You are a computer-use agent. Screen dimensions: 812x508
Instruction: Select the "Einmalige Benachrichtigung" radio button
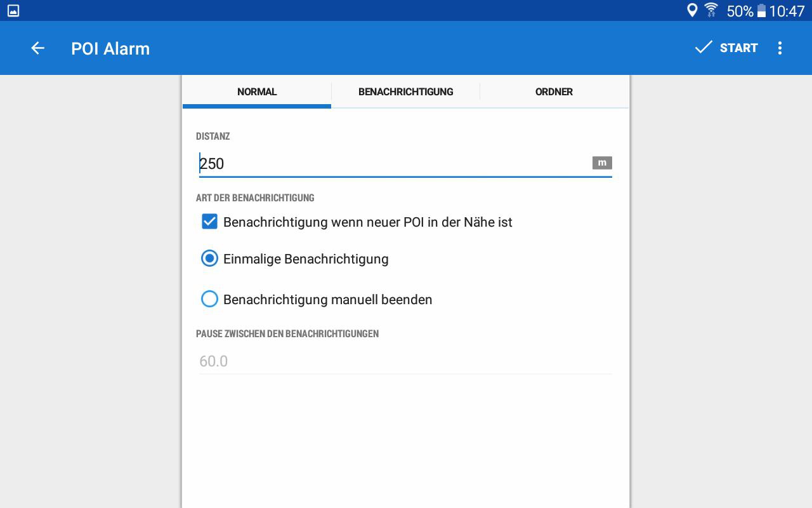209,258
